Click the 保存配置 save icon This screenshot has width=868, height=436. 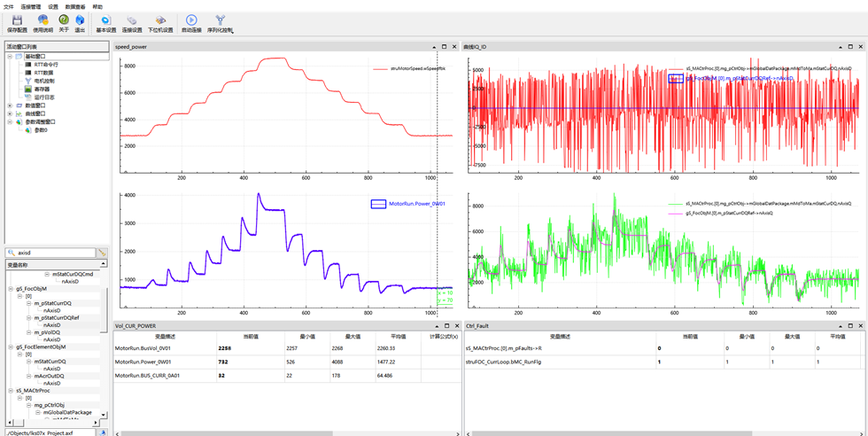[17, 19]
